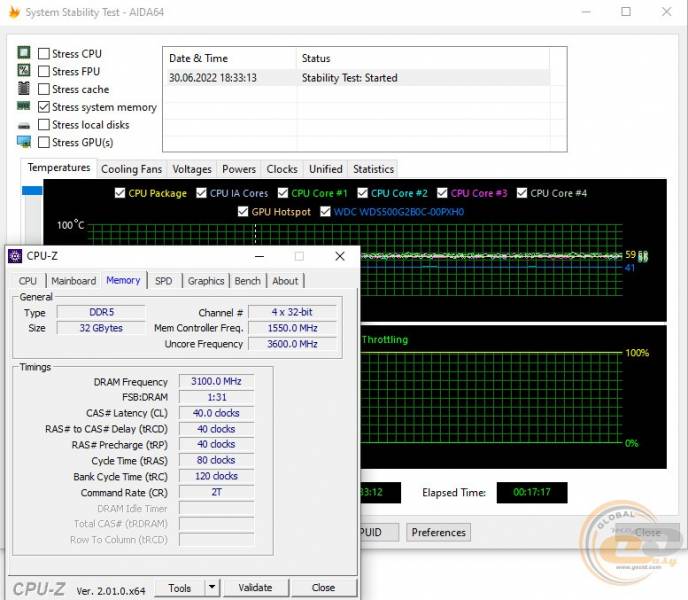This screenshot has height=600, width=688.
Task: Click the Stress CPU chip icon
Action: [24, 53]
